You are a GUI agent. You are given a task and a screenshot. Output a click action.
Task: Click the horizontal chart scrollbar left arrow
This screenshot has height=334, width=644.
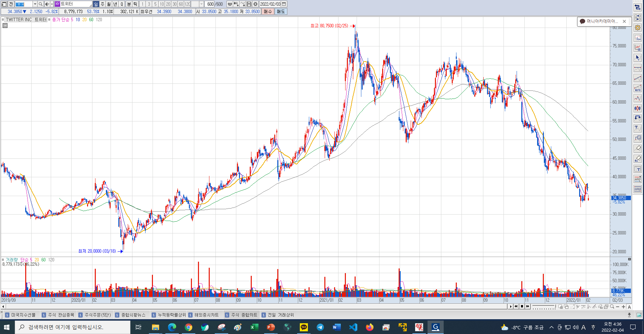tap(3, 306)
